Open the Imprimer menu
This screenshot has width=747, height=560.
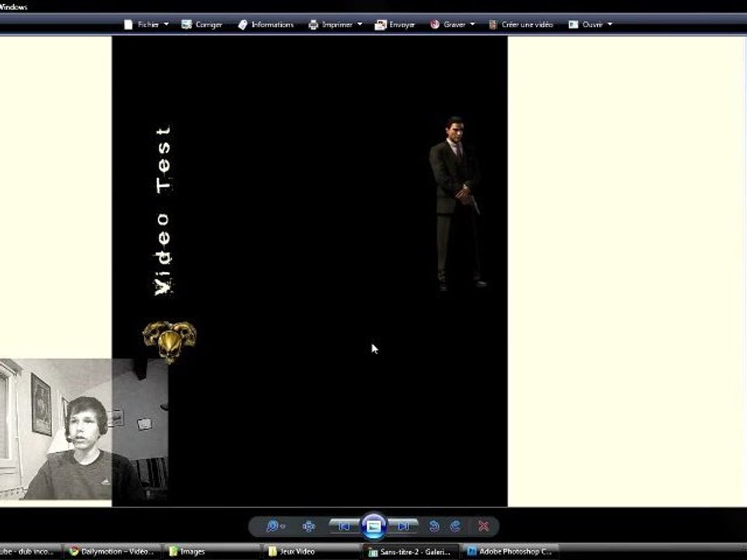pyautogui.click(x=335, y=24)
